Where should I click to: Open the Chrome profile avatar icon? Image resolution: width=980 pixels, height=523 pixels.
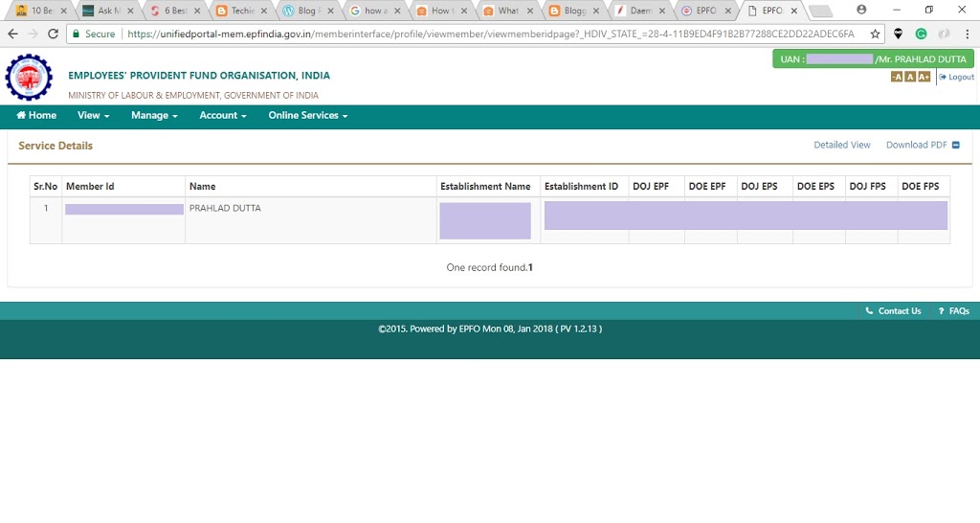point(861,10)
